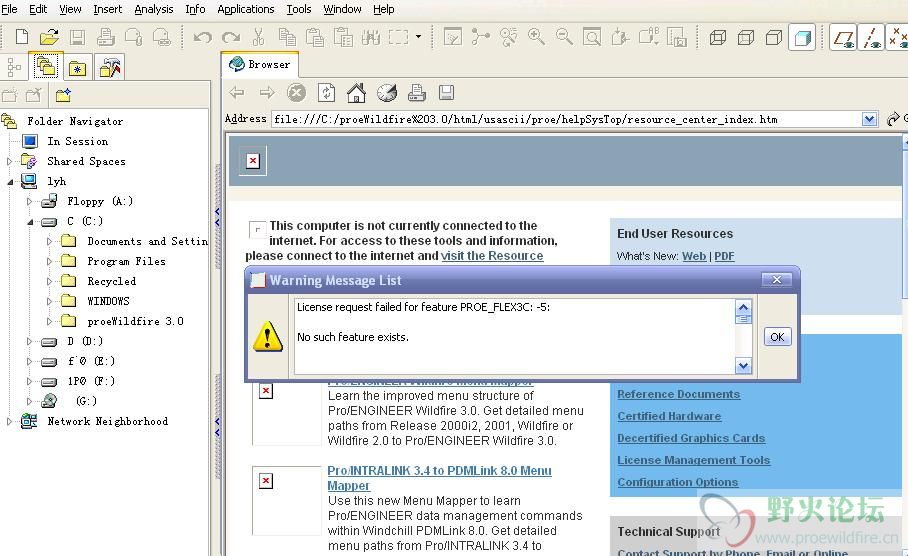
Task: Open the Applications menu
Action: point(246,9)
